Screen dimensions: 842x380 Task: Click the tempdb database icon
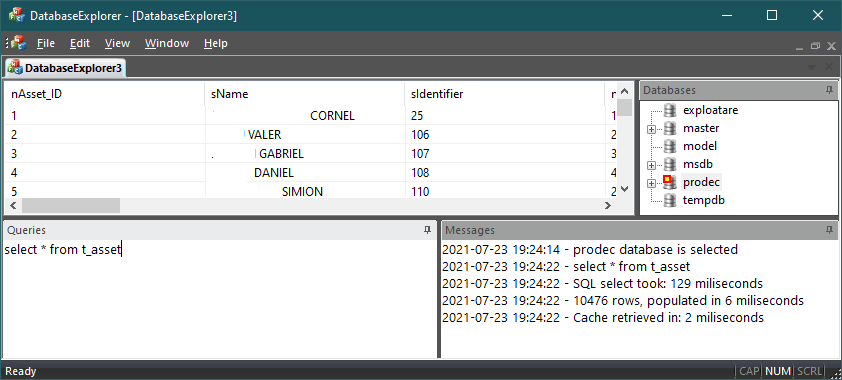[x=669, y=200]
